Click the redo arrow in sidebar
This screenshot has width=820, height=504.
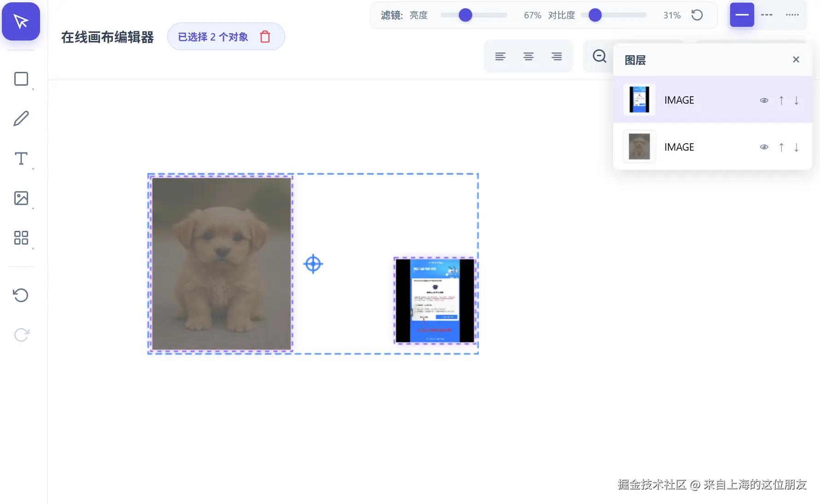(x=21, y=335)
